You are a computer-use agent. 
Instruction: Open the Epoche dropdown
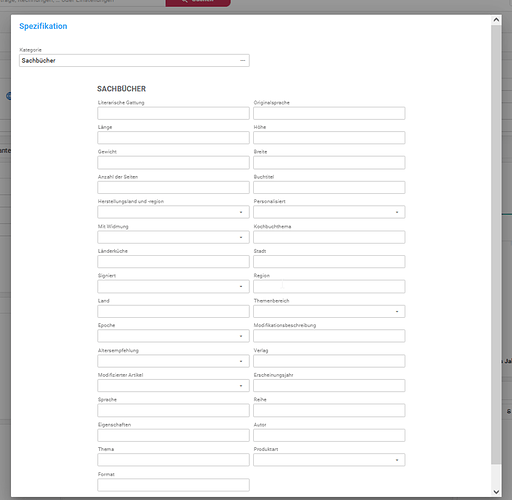coord(173,336)
